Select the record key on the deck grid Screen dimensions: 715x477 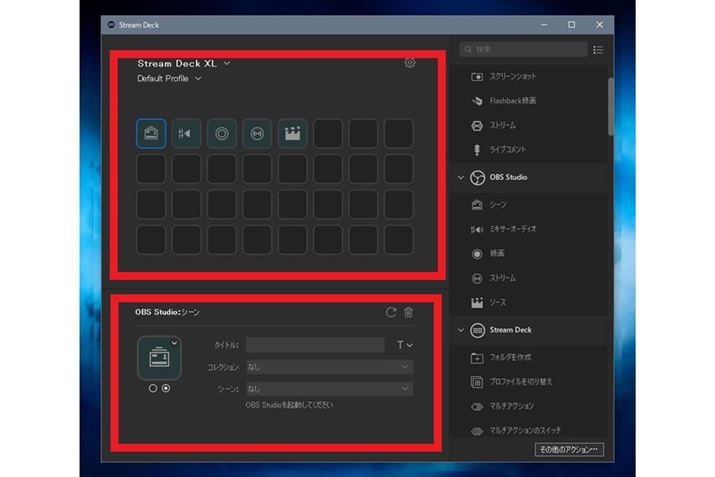[222, 134]
